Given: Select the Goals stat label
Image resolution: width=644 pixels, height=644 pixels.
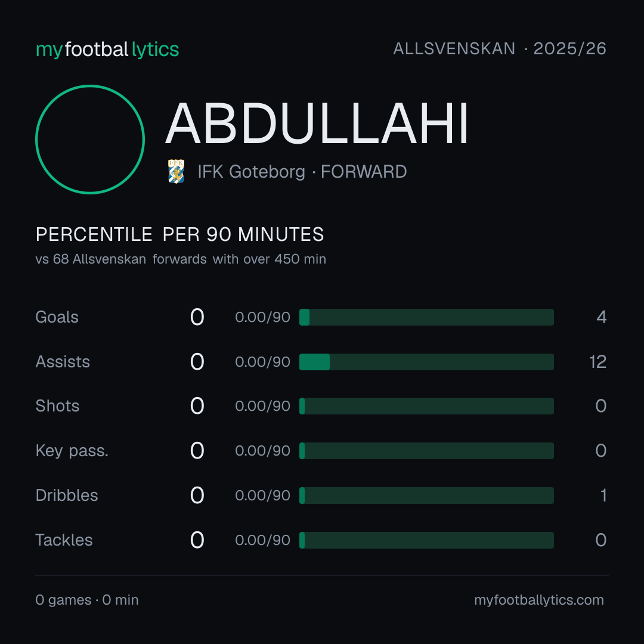Looking at the screenshot, I should tap(57, 317).
